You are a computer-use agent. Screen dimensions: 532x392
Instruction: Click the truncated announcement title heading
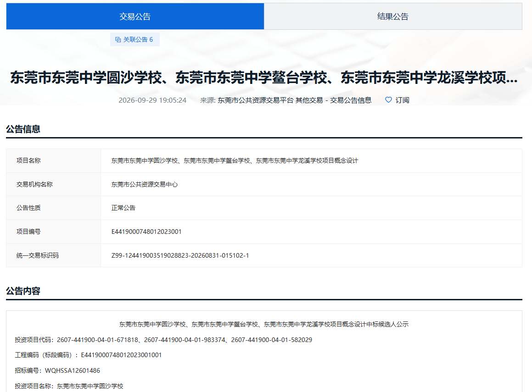(x=264, y=77)
